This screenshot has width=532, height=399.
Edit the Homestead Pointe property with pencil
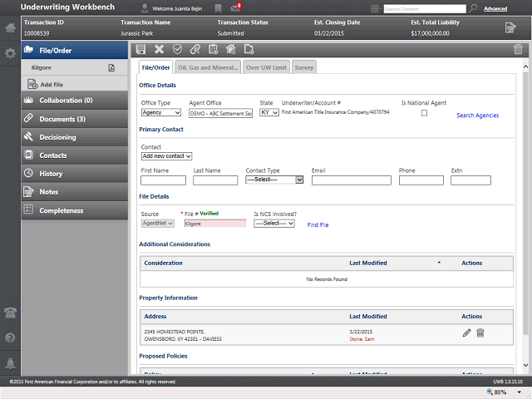point(467,332)
